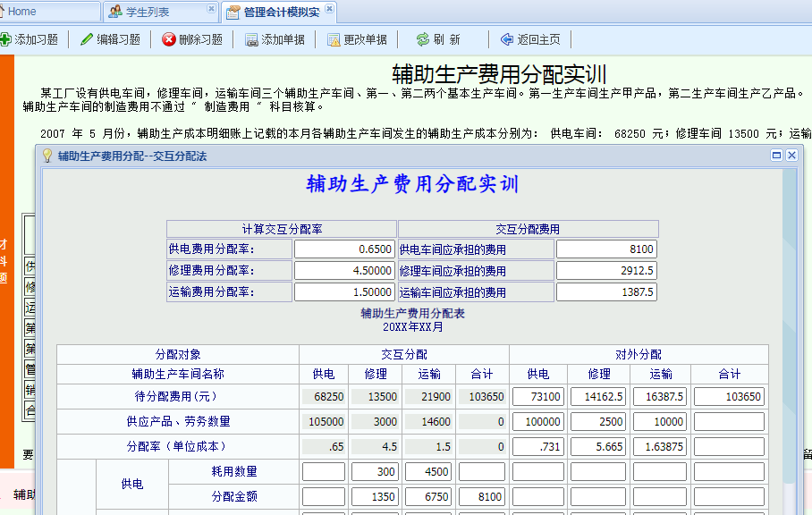This screenshot has height=515, width=812.
Task: Click the lightbulb icon in dialog title
Action: point(47,156)
